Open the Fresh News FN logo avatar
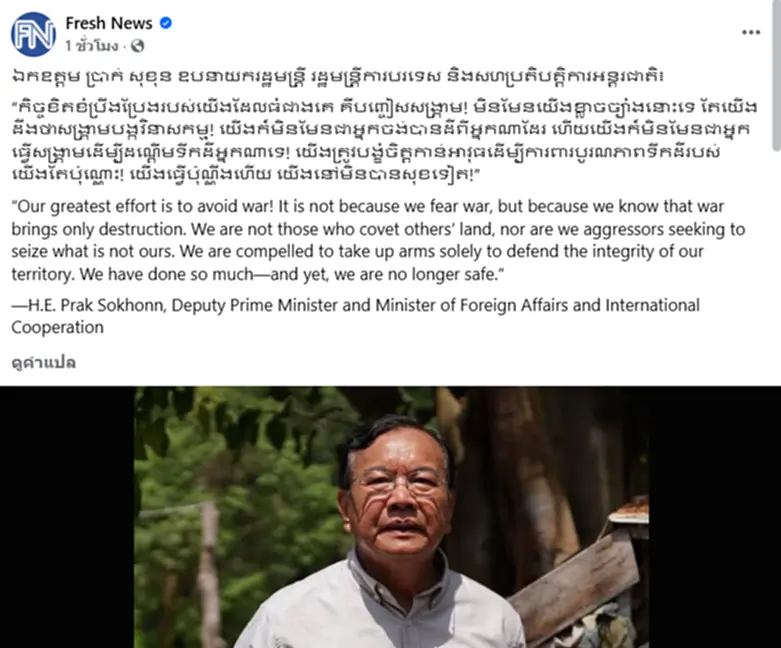 point(33,34)
